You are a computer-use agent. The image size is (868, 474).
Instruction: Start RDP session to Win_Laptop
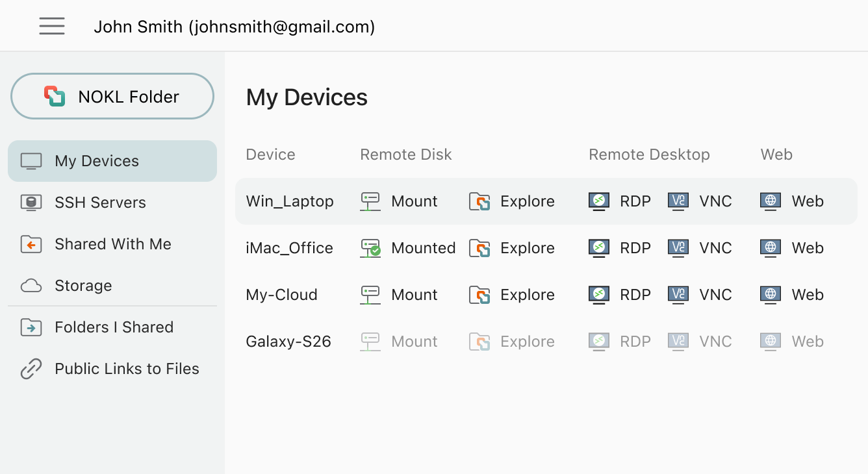click(635, 201)
